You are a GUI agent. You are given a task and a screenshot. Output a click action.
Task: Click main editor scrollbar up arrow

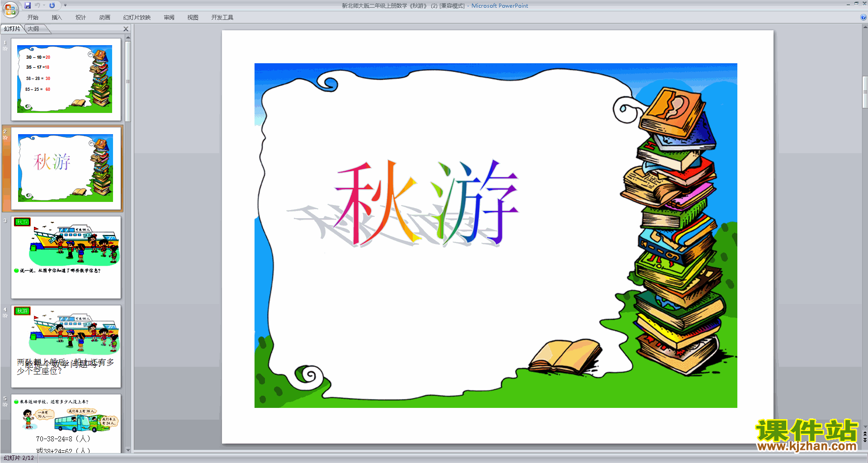tap(865, 27)
